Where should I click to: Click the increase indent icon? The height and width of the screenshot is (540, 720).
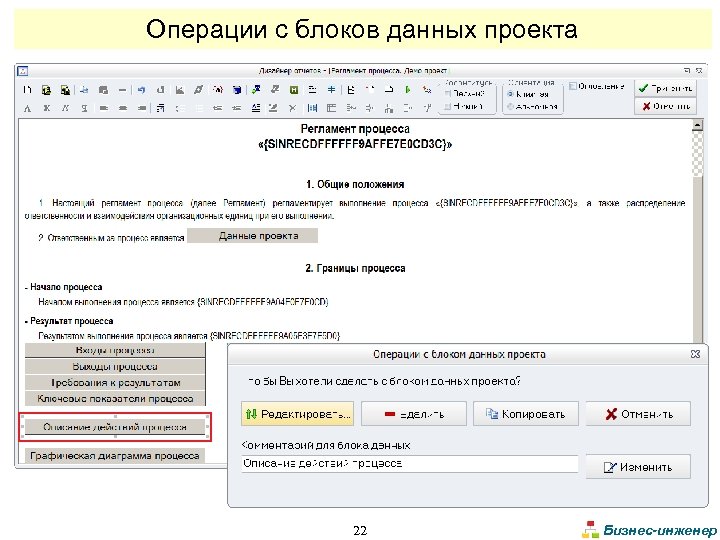(237, 108)
